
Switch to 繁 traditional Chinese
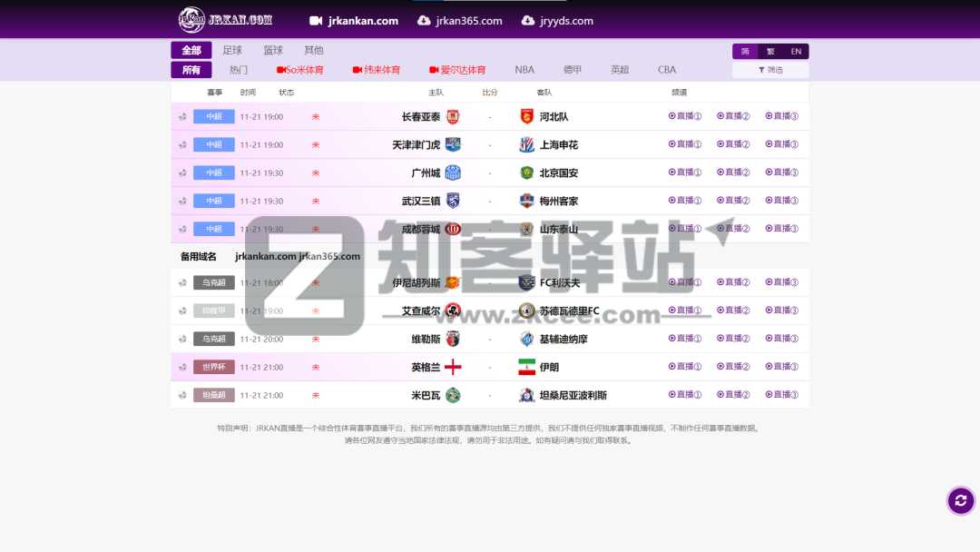coord(772,52)
